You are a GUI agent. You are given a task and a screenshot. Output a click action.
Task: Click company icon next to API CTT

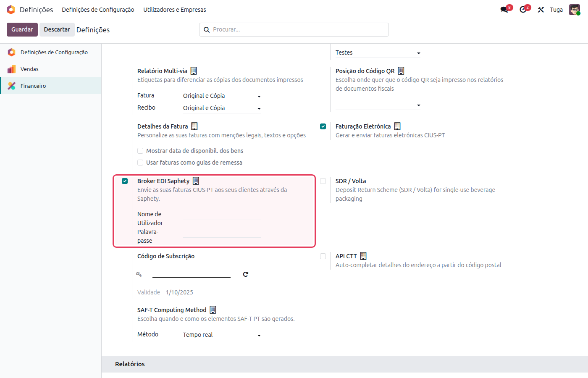[x=363, y=256]
